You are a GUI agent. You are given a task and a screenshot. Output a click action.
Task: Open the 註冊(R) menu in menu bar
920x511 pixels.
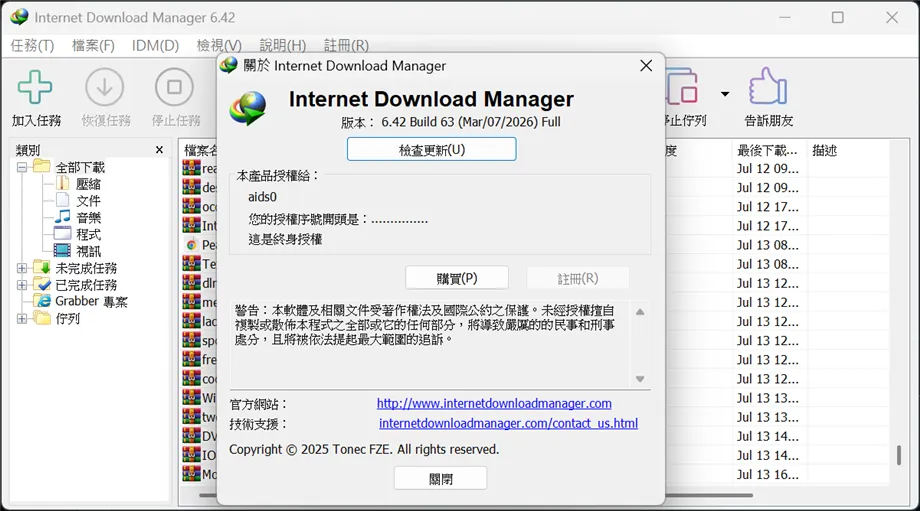pyautogui.click(x=346, y=45)
